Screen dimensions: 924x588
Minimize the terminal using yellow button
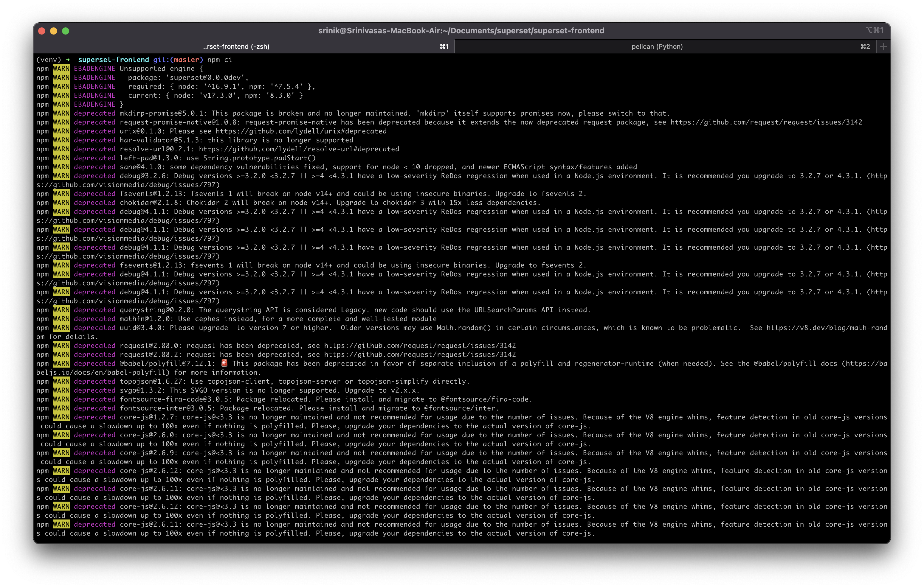point(54,31)
